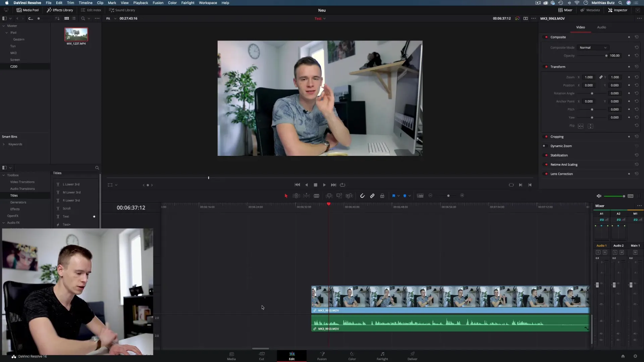Viewport: 644px width, 362px height.
Task: Click the Insert Clip toolbar icon
Action: point(329,196)
